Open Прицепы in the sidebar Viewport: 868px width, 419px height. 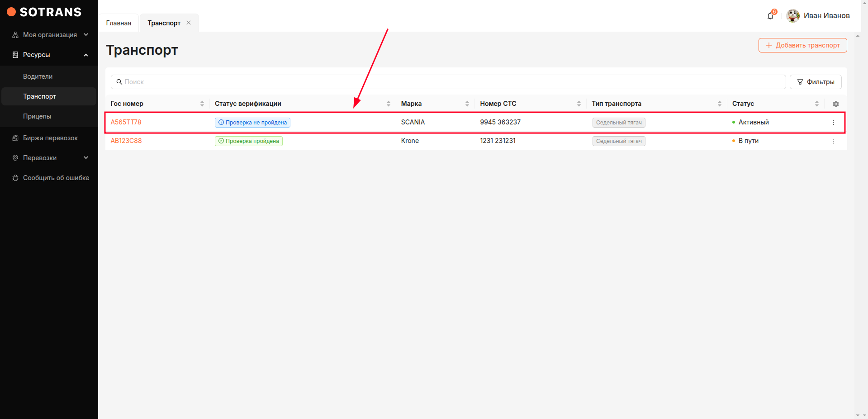click(37, 116)
